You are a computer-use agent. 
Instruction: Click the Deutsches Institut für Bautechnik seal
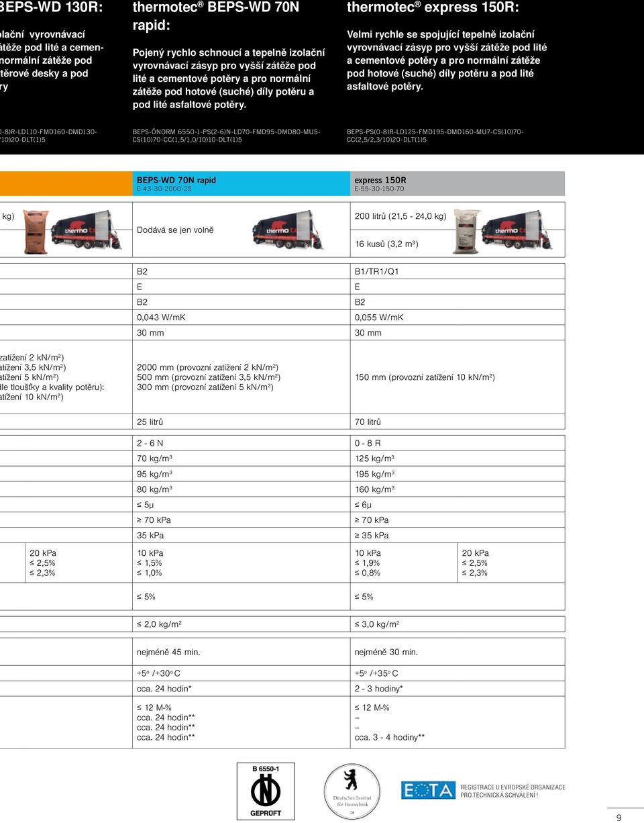352,791
